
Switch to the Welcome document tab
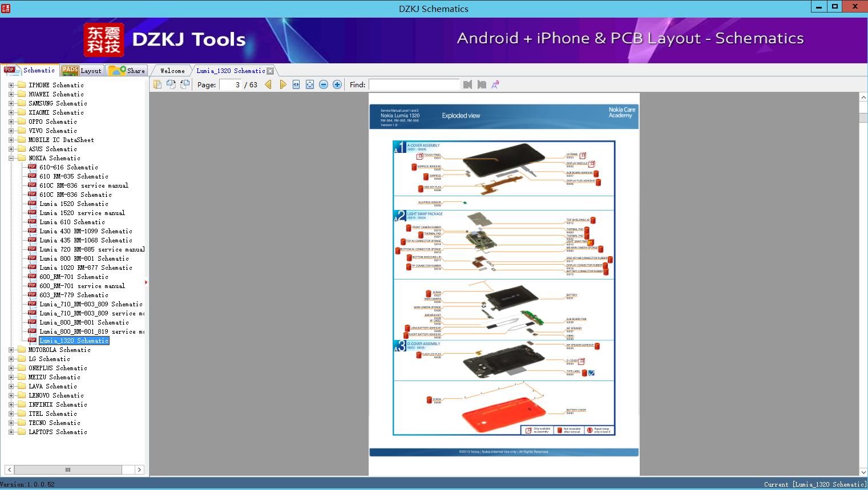[172, 71]
